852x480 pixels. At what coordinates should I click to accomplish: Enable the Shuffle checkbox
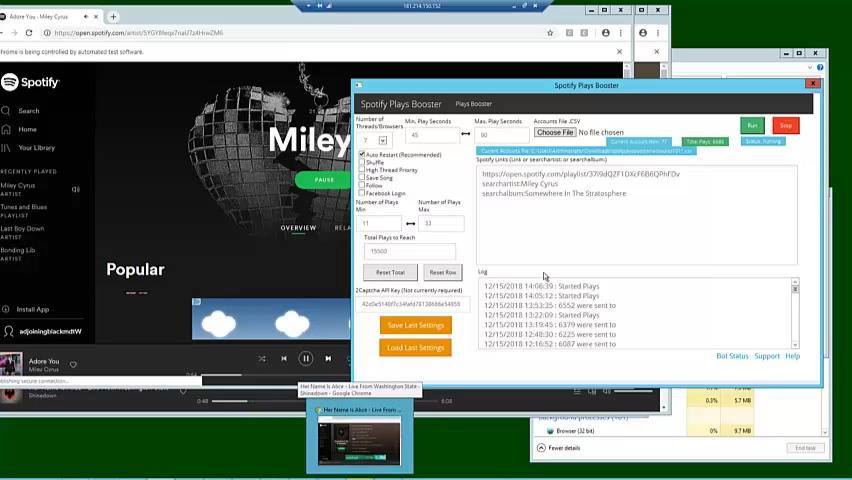pyautogui.click(x=362, y=162)
